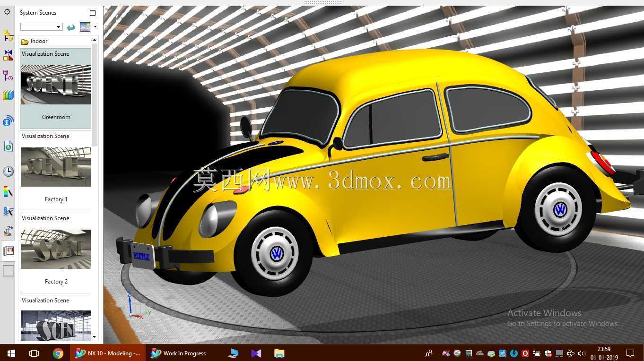Open Visual Studio from the taskbar
Image resolution: width=644 pixels, height=361 pixels.
coord(256,353)
